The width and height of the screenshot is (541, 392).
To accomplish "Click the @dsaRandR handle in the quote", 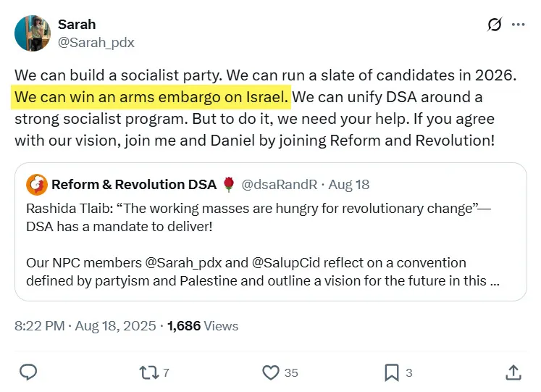I will click(x=280, y=185).
